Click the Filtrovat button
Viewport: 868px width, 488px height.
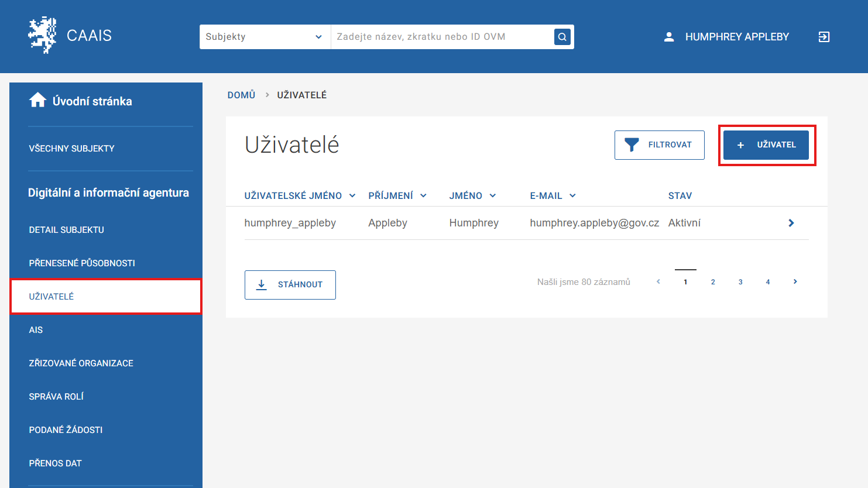(x=659, y=145)
